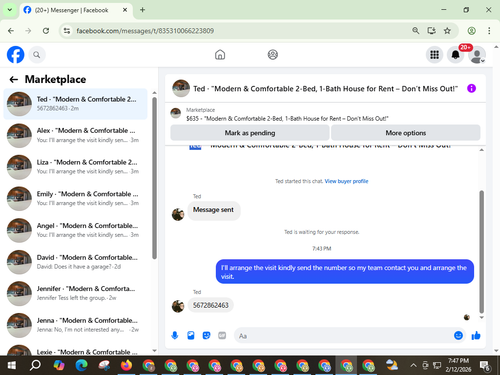Open notifications bell icon
This screenshot has width=500, height=375.
[x=456, y=55]
